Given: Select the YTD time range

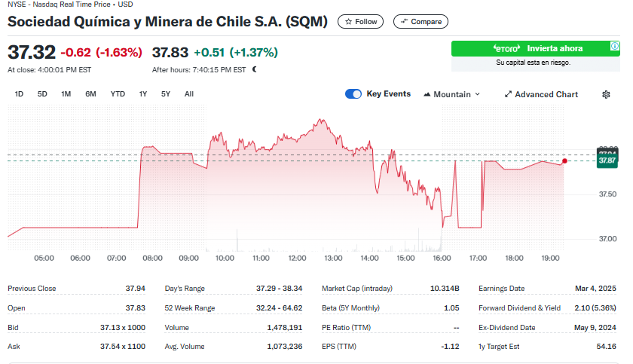Looking at the screenshot, I should pos(118,94).
